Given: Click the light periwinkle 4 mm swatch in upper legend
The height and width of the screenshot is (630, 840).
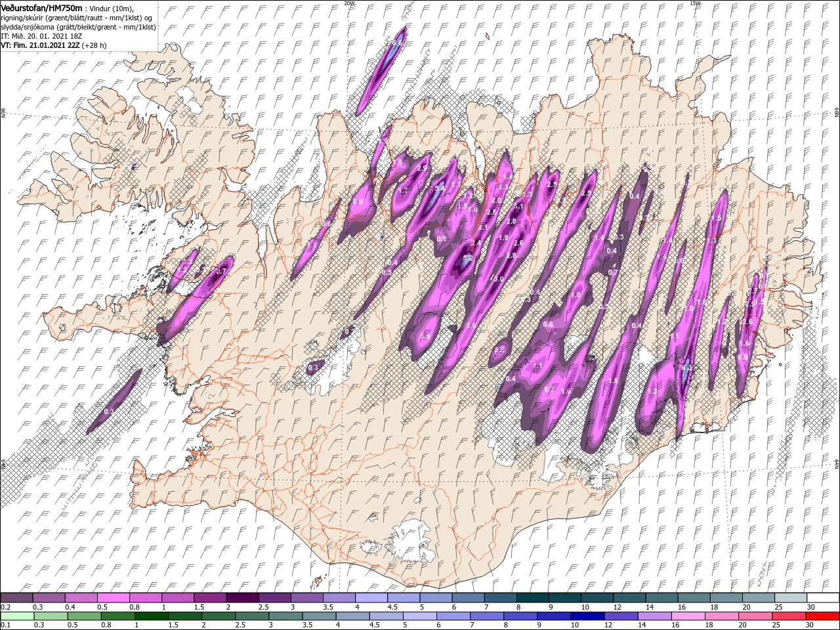Looking at the screenshot, I should tap(371, 598).
